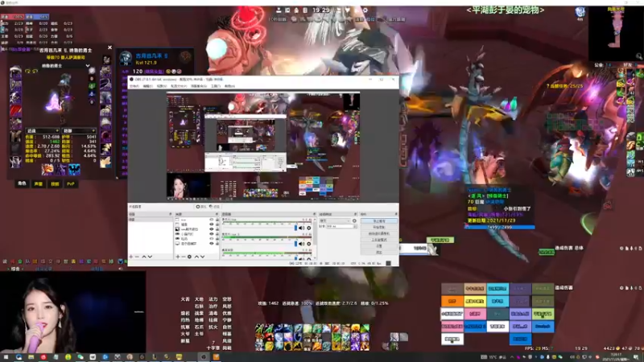Toggle visibility of display capture source

click(x=212, y=244)
